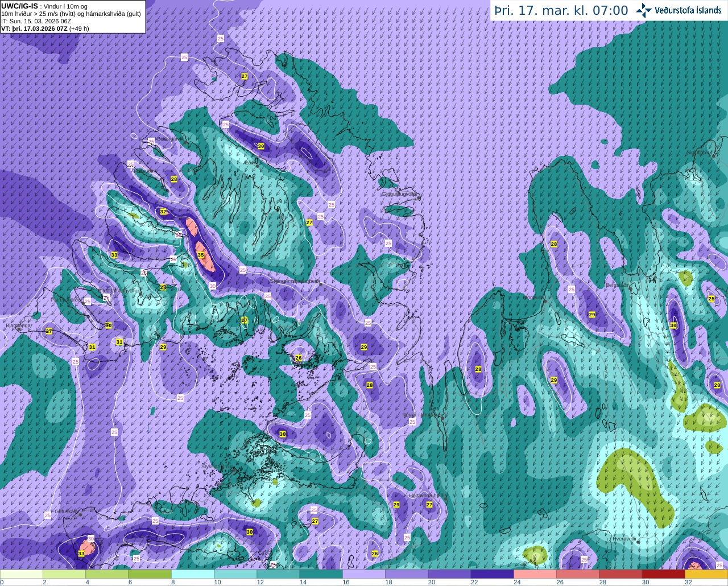This screenshot has height=586, width=728.
Task: Select the Bergstaðir station label
Action: pyautogui.click(x=617, y=285)
